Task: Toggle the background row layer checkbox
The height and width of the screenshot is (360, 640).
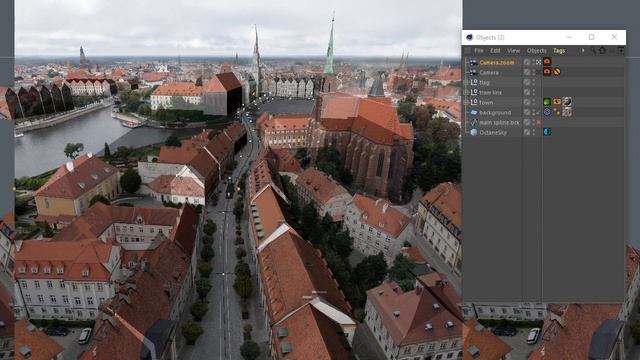Action: (527, 112)
